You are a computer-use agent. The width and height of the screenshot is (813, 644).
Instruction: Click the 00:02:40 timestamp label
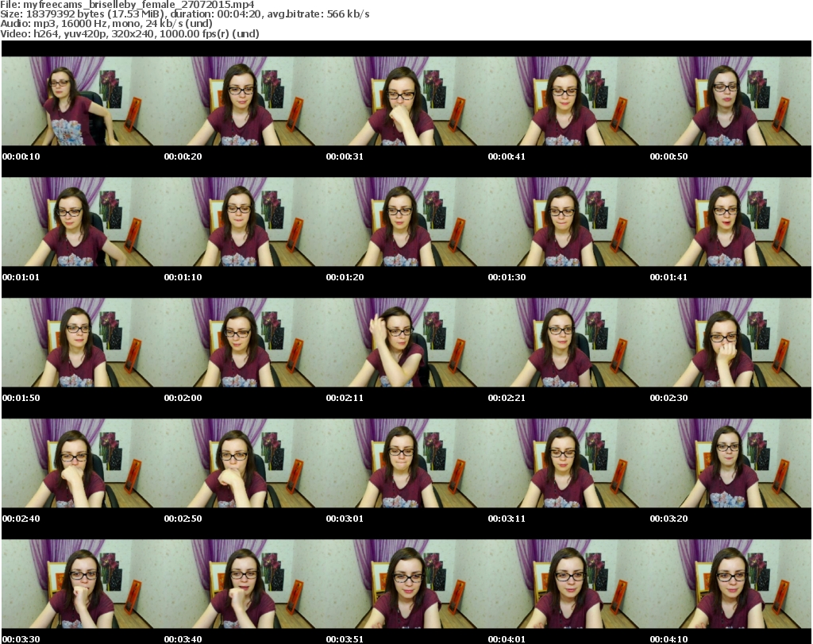click(21, 518)
